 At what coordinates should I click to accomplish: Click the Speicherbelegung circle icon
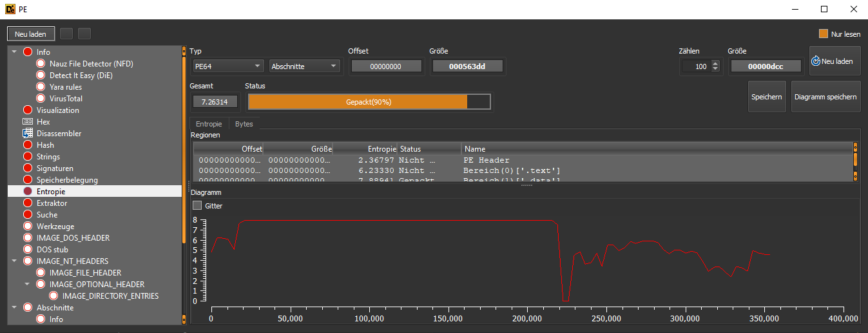[x=28, y=180]
